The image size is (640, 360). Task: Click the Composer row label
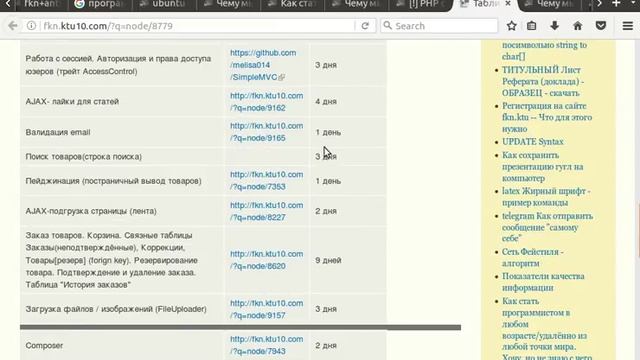pos(44,345)
